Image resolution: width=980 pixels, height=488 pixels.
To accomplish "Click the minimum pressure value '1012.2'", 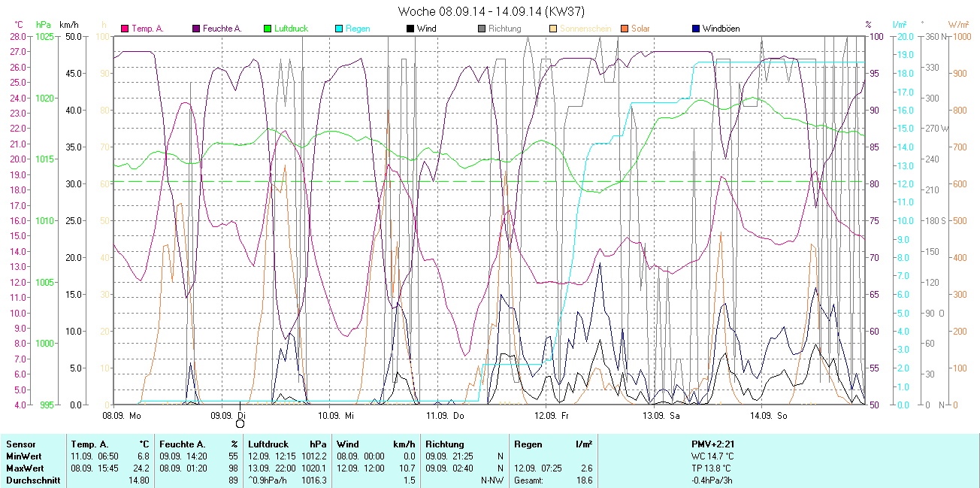I will coord(313,456).
